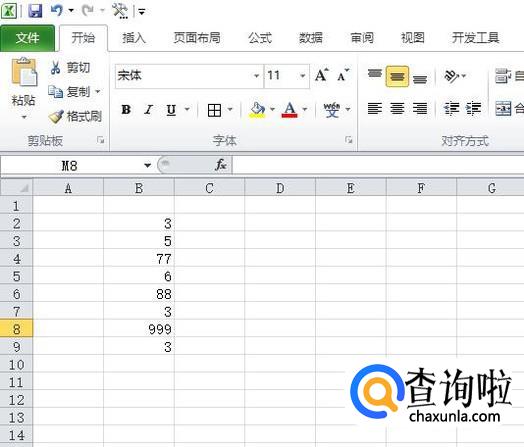Expand the borders dropdown arrow
This screenshot has height=447, width=524.
(x=230, y=109)
